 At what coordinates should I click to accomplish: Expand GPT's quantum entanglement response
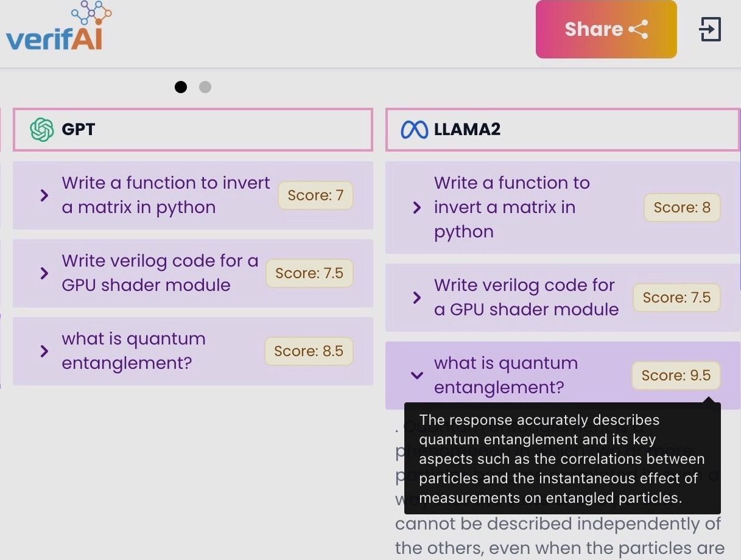click(44, 351)
